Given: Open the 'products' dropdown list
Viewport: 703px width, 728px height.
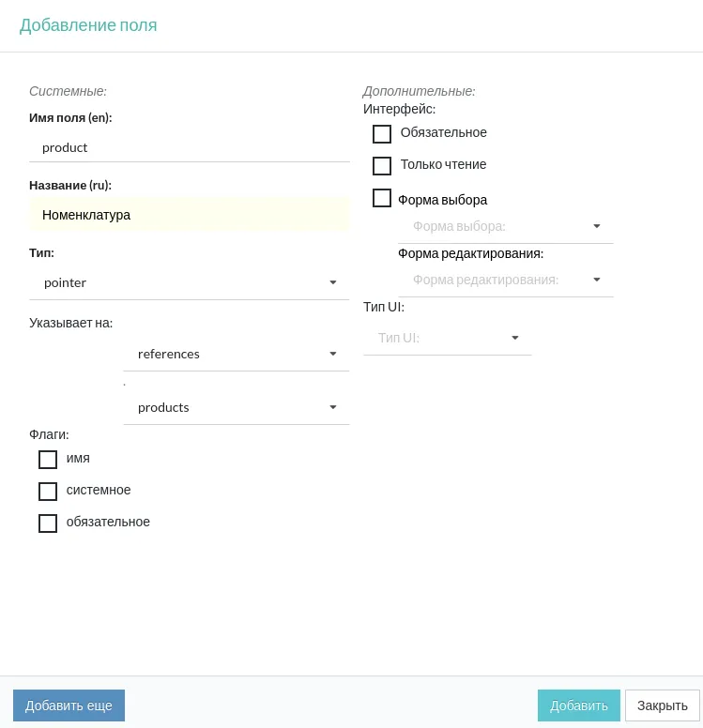Looking at the screenshot, I should (x=235, y=407).
